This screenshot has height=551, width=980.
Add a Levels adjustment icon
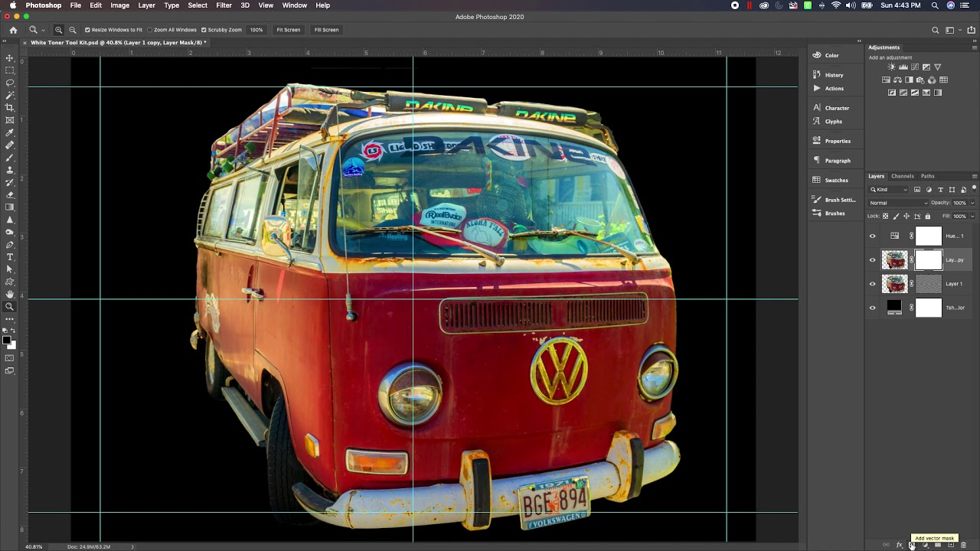pos(903,67)
